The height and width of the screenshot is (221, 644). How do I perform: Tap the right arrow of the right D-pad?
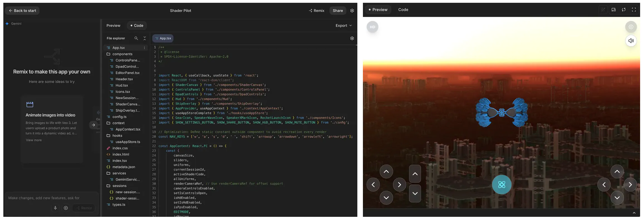(x=630, y=185)
